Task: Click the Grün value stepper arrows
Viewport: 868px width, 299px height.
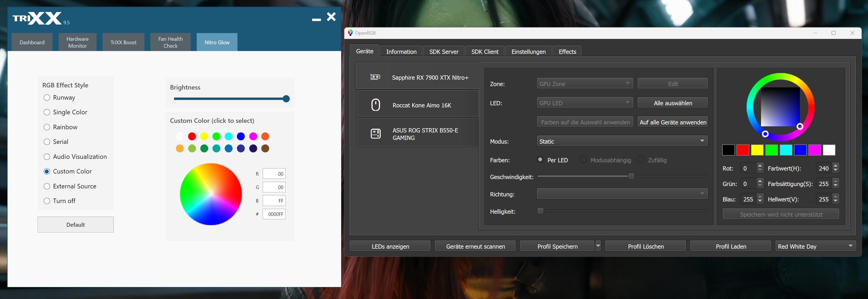Action: 760,184
